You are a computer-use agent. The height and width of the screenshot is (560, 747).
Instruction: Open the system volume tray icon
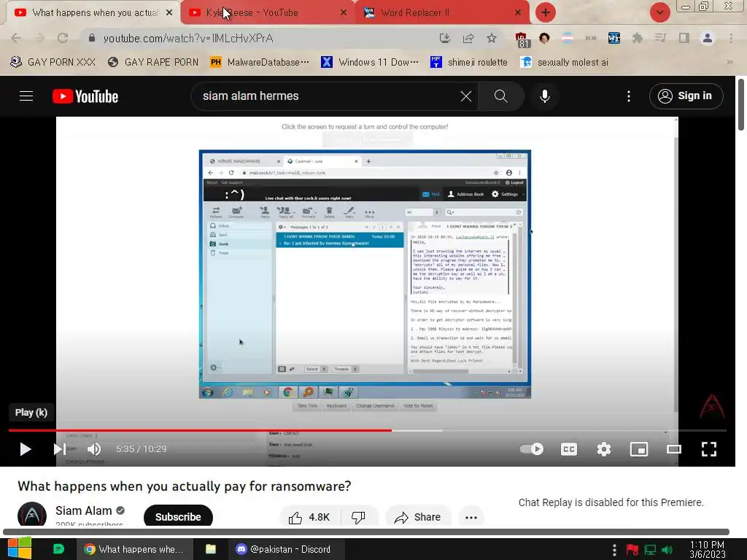pos(667,550)
